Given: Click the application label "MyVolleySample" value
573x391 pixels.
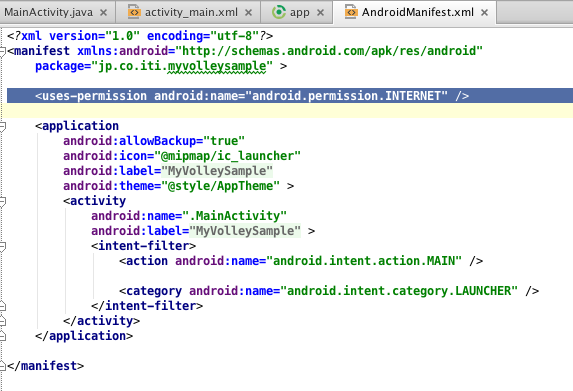Looking at the screenshot, I should (217, 171).
